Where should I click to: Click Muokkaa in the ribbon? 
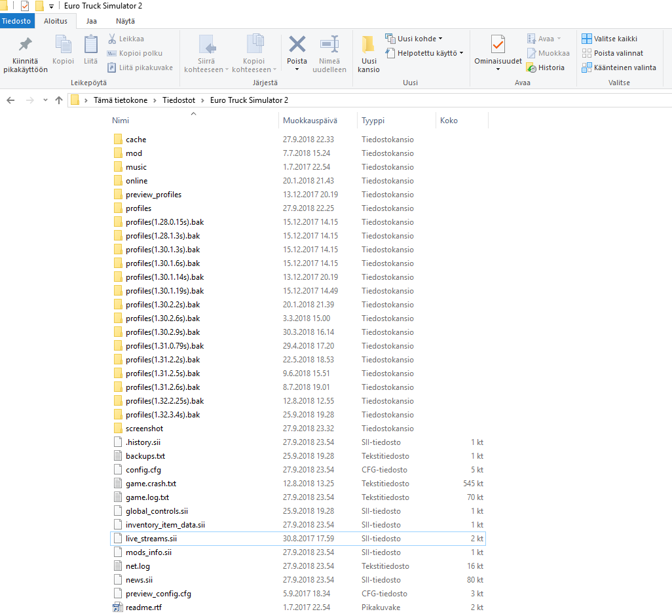tap(548, 53)
